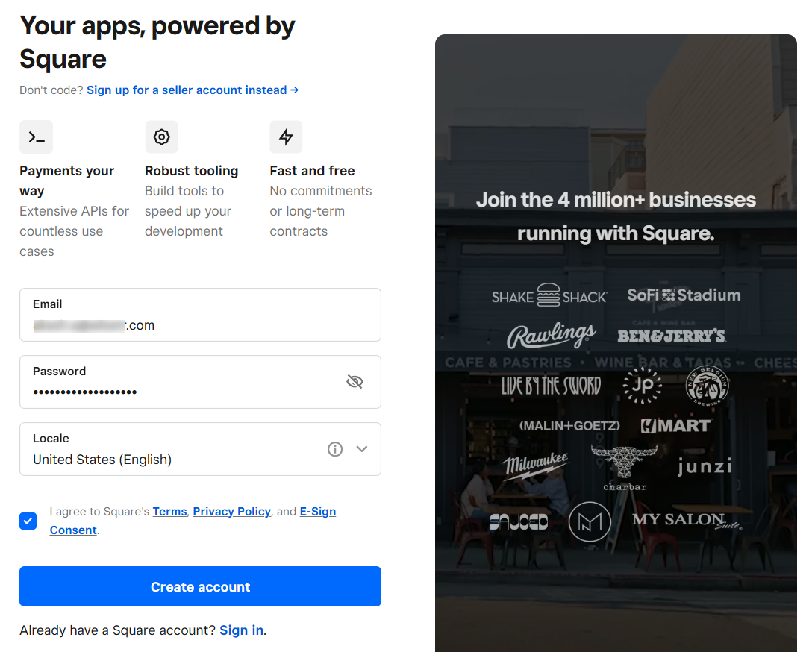Click the heading Your apps, powered by Square

coord(157,43)
